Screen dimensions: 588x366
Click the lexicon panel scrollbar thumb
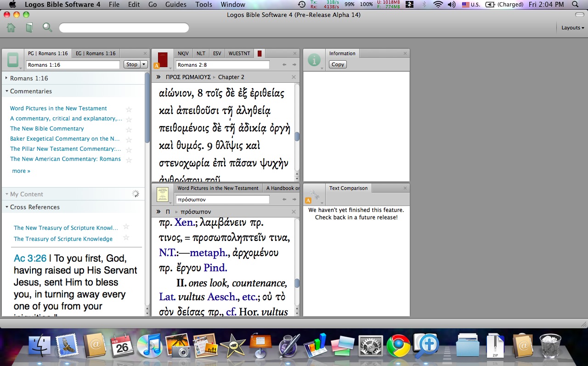coord(297,283)
